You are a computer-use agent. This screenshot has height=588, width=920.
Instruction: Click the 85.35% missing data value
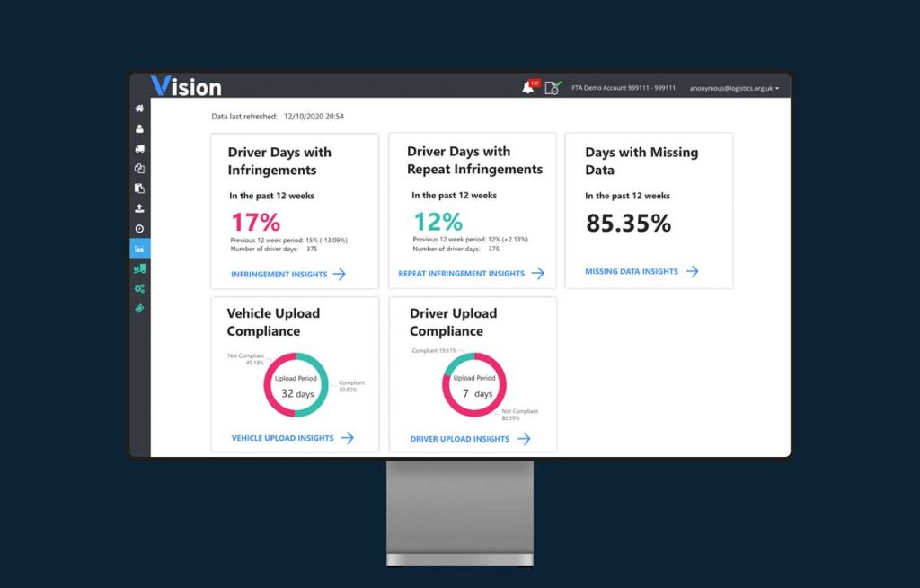pyautogui.click(x=628, y=223)
